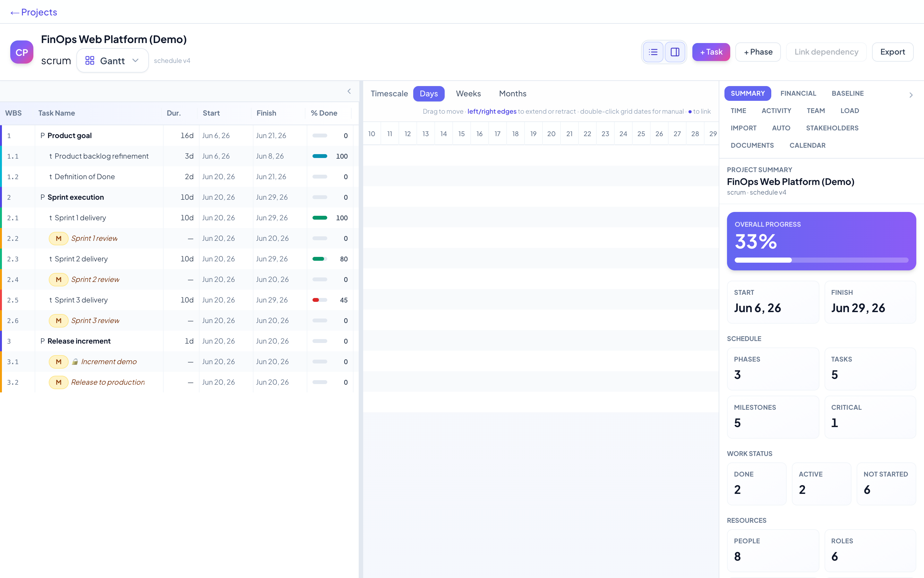Open the TEAM tab

point(816,111)
